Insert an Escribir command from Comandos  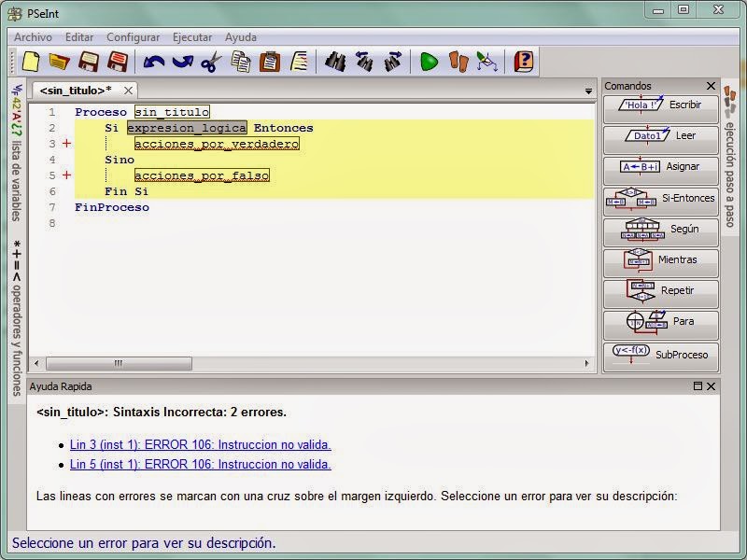660,105
